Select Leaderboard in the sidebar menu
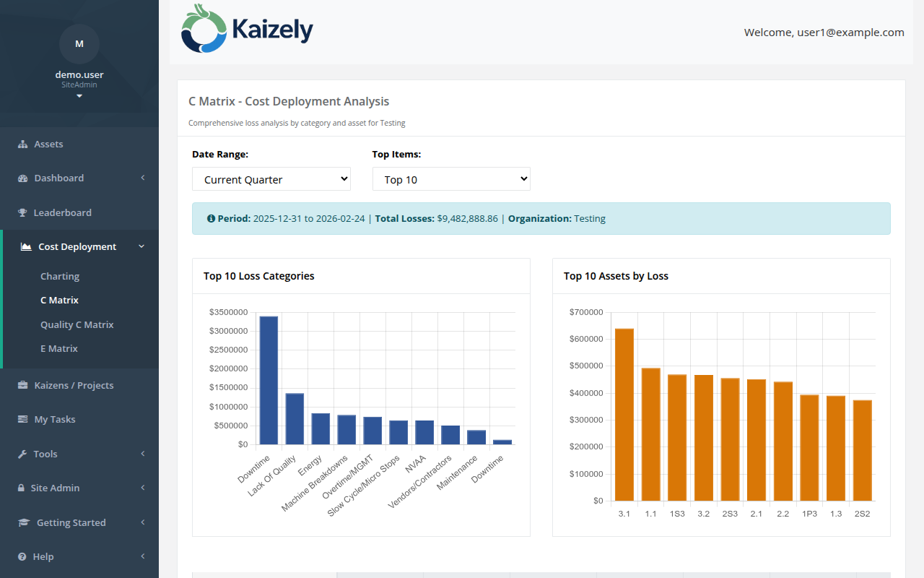The height and width of the screenshot is (578, 924). coord(63,212)
